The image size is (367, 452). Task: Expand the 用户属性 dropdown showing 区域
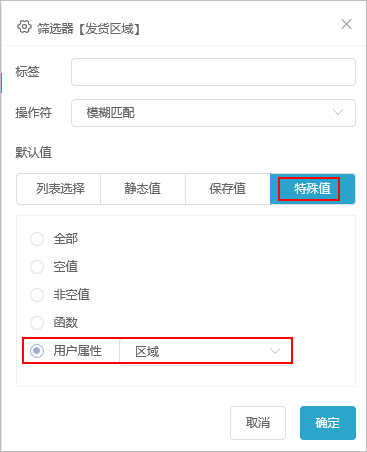pos(206,351)
